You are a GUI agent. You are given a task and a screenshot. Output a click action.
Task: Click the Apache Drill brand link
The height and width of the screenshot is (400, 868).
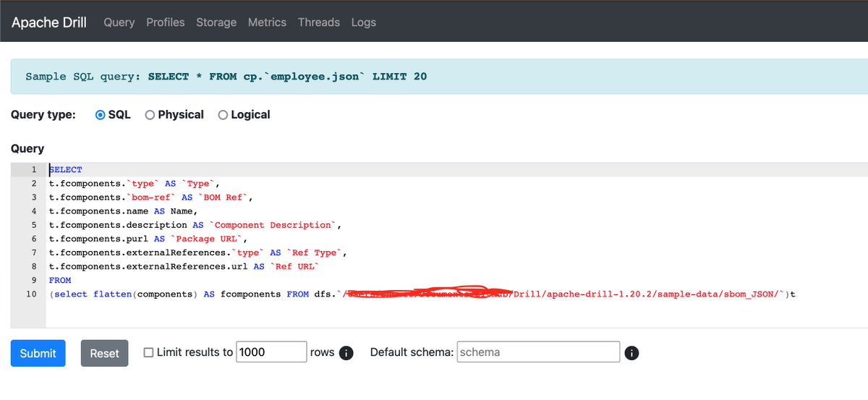point(49,22)
